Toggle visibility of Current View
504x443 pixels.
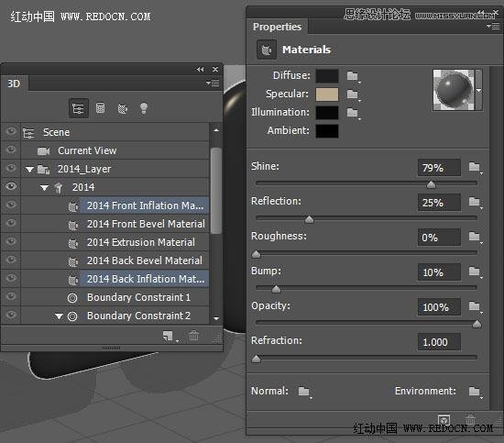(11, 150)
